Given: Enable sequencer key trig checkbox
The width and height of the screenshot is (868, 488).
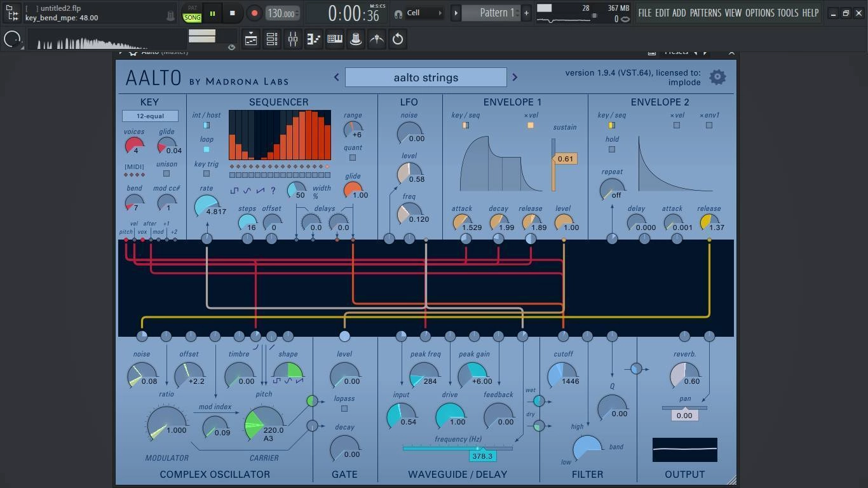Looking at the screenshot, I should pos(207,173).
